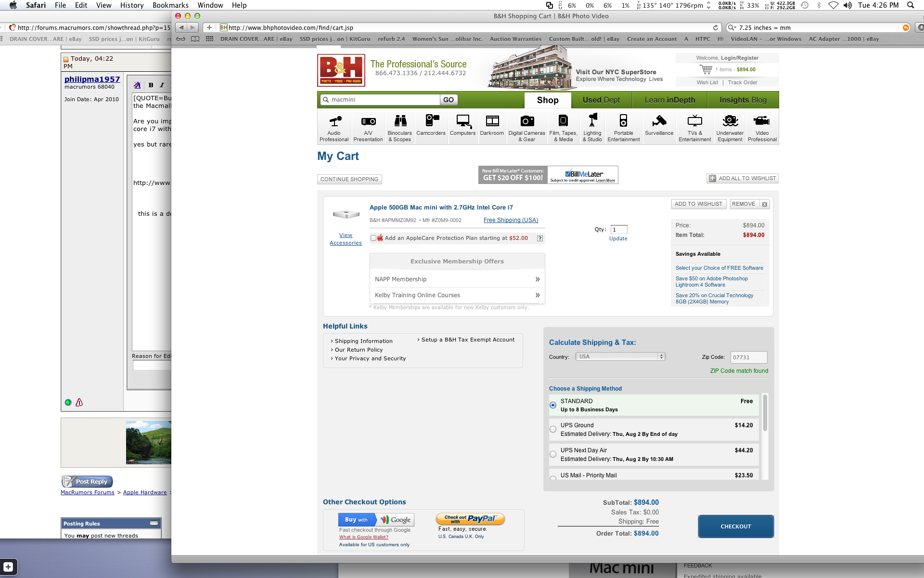Click the volume icon in menu bar
The width and height of the screenshot is (924, 578).
847,5
